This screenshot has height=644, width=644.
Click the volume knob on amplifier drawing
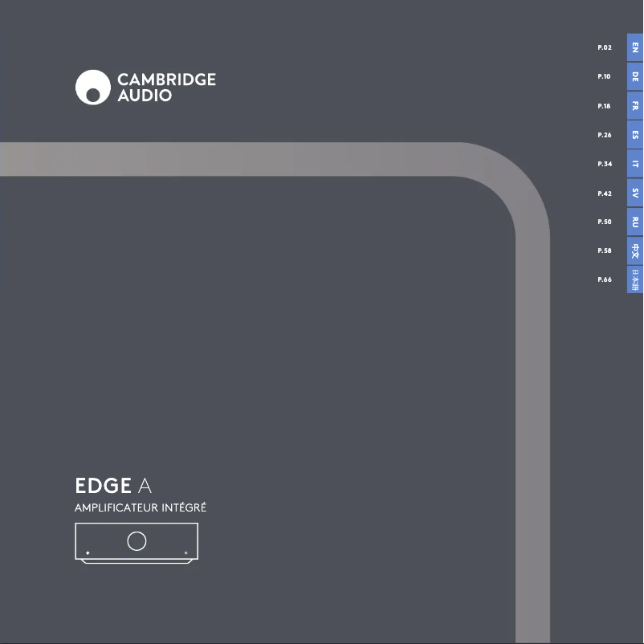[x=137, y=540]
